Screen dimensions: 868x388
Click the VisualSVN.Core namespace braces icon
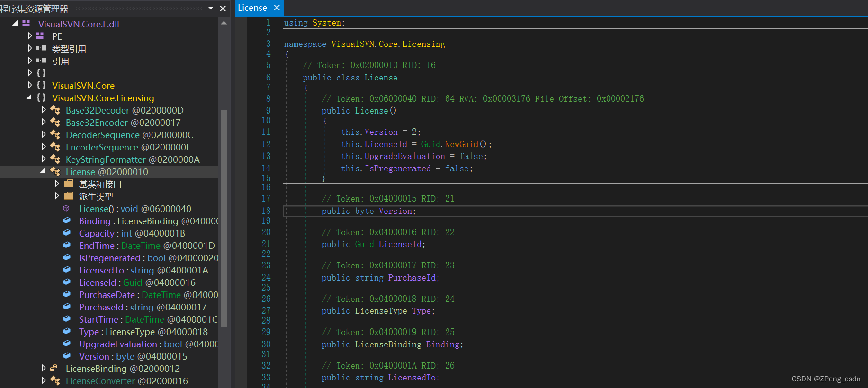pos(41,86)
